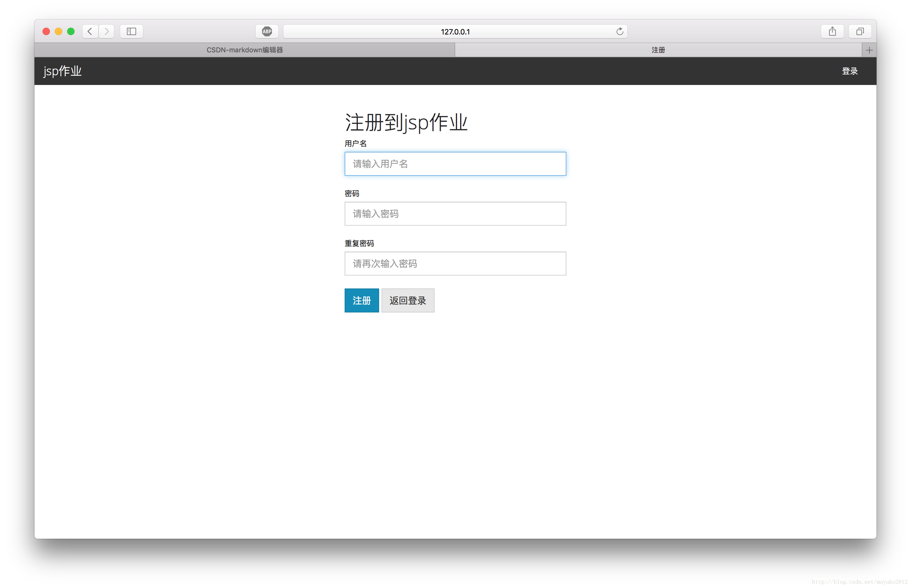
Task: Open the Adblock Plus extension icon
Action: (267, 31)
